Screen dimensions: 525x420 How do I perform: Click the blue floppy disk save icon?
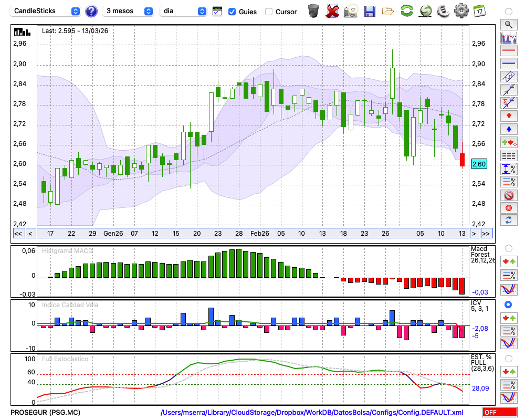tap(370, 11)
